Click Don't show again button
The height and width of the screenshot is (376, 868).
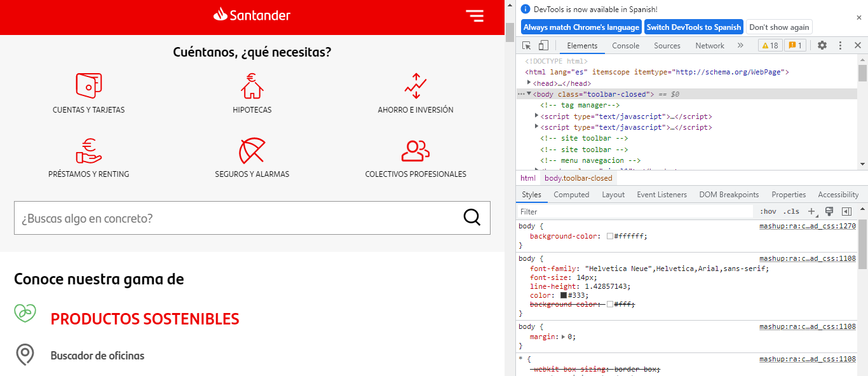pyautogui.click(x=779, y=27)
